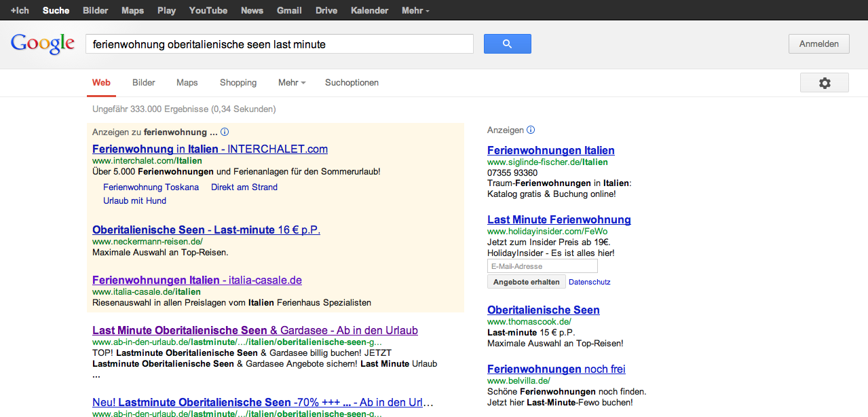The height and width of the screenshot is (417, 868).
Task: Open YouTube from the top bar
Action: tap(208, 11)
